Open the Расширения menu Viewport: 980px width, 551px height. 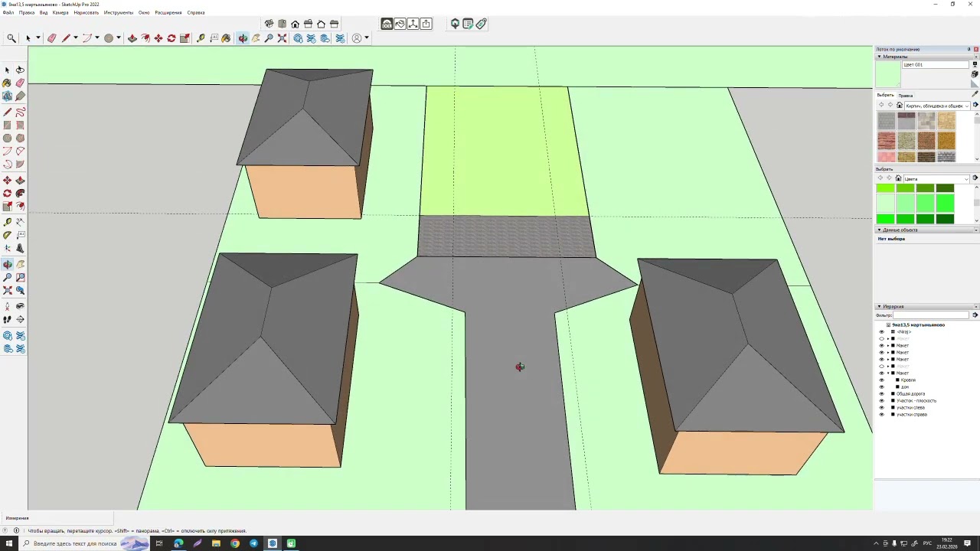pos(168,12)
